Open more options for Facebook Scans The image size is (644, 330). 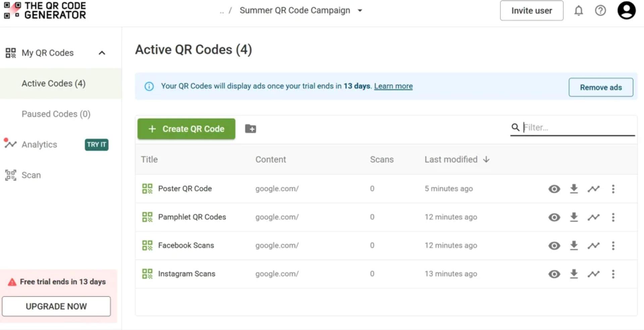[x=613, y=246]
